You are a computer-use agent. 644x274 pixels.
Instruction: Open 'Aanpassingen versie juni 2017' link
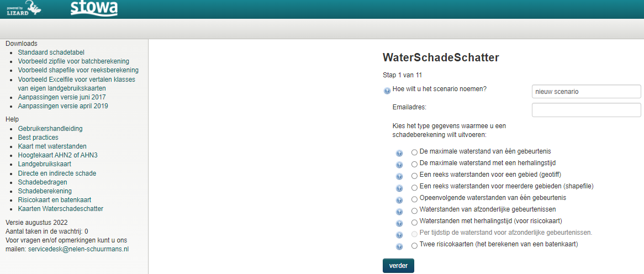[62, 97]
